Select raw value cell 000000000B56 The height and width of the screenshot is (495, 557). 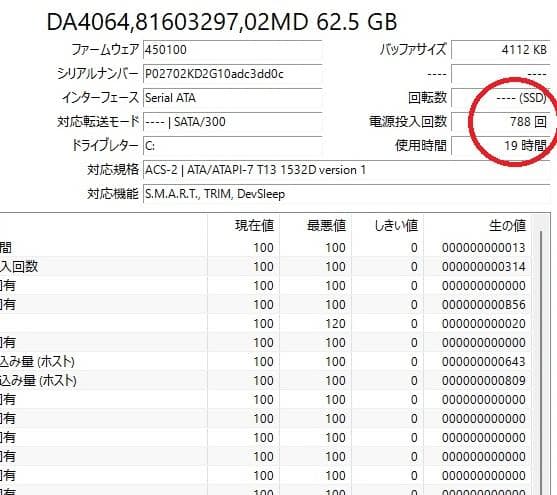483,305
